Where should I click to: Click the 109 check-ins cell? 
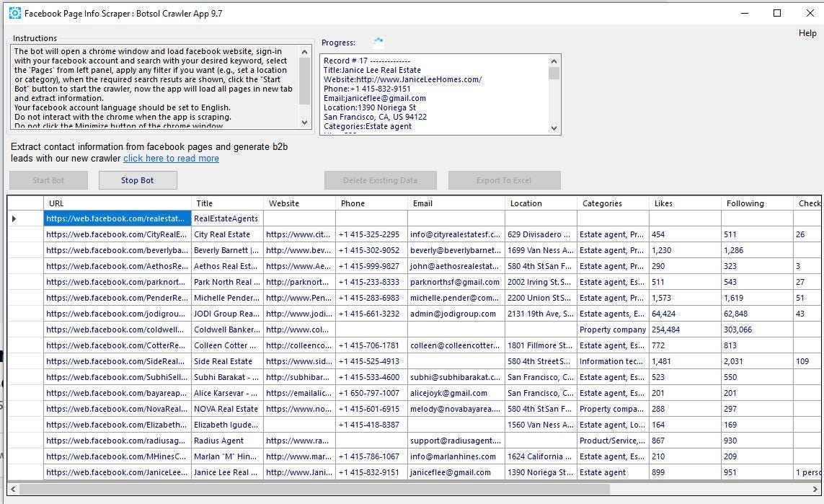coord(807,361)
